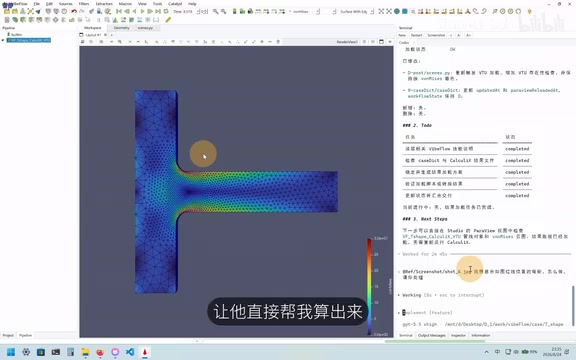Screen dimensions: 576x360
Task: Click the round blue sphere icon
Action: 397,12
